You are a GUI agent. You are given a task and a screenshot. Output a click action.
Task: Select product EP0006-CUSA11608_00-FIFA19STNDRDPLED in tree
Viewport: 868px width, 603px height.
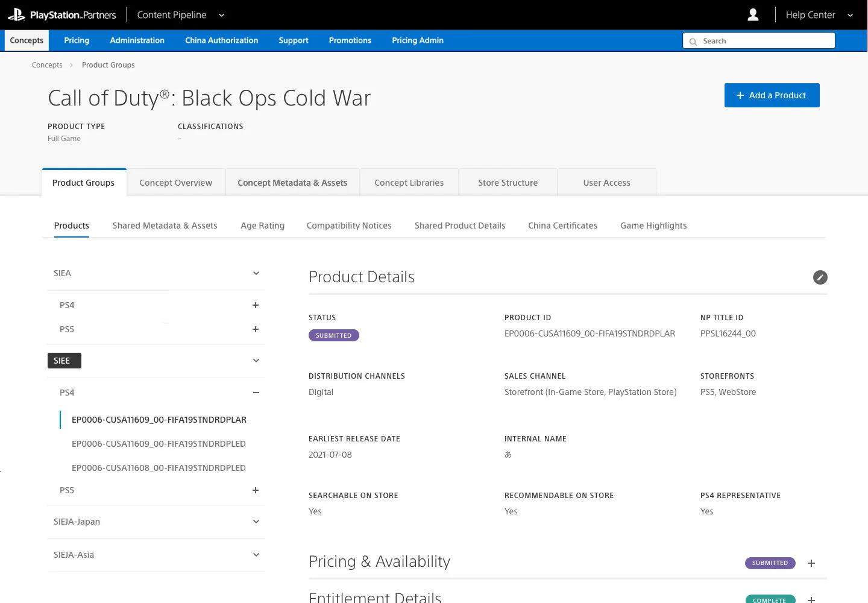[x=159, y=468]
